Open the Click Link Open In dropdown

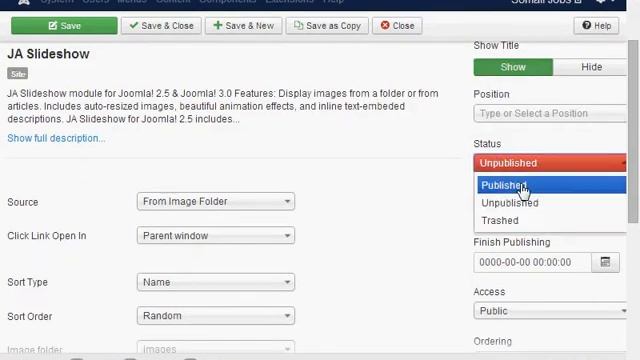216,236
